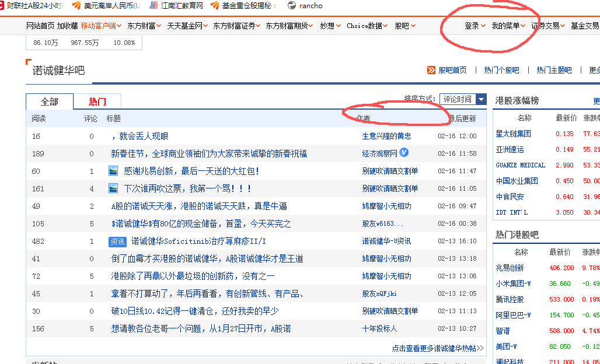Viewport: 600px width, 364px height.
Task: Click image icon beside 下次谁再吹这票 post
Action: pyautogui.click(x=113, y=188)
